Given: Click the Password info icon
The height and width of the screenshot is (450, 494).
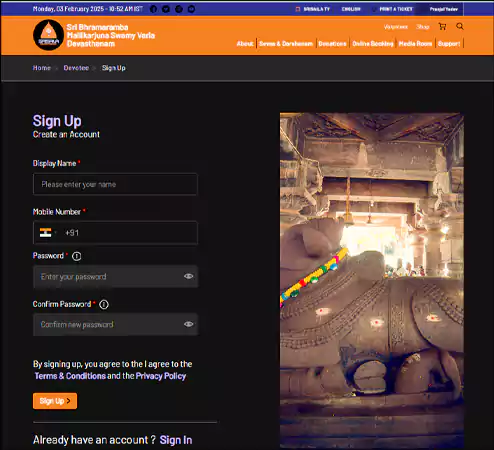Looking at the screenshot, I should coord(77,256).
